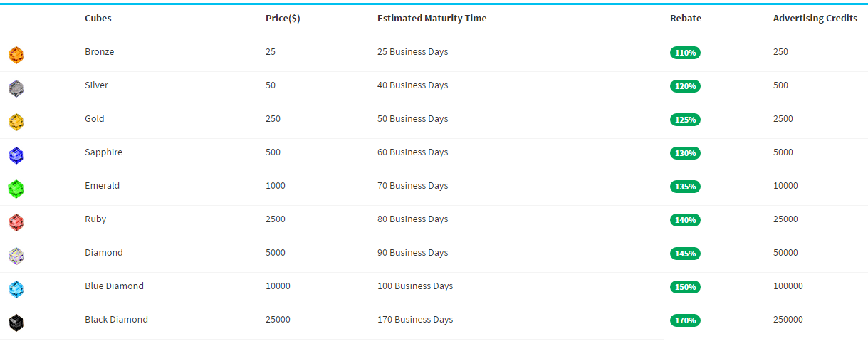Image resolution: width=868 pixels, height=344 pixels.
Task: Click the Rebate column header
Action: [x=686, y=19]
